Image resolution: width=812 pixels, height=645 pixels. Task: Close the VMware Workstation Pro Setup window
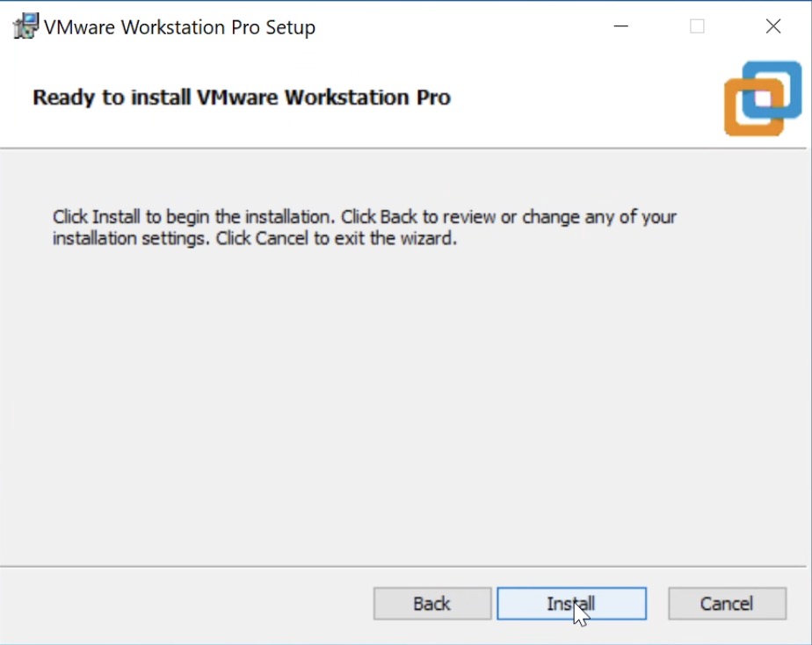coord(773,26)
